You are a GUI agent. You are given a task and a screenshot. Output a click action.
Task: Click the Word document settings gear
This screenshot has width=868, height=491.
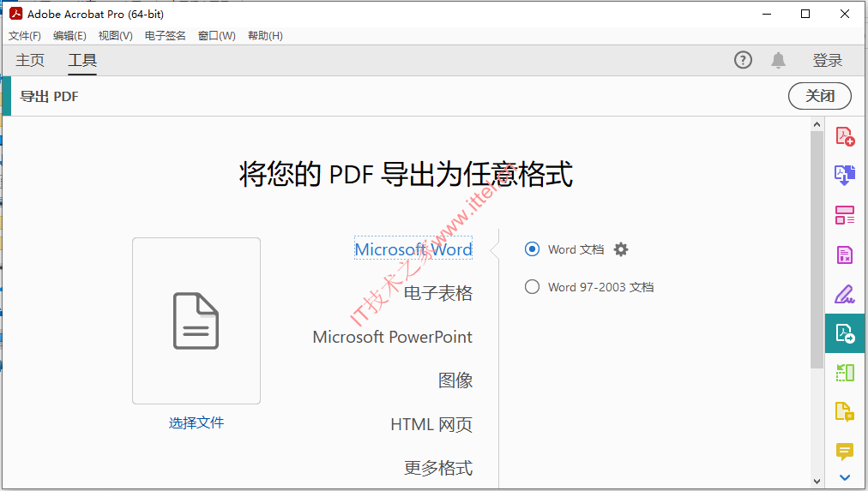pyautogui.click(x=621, y=249)
